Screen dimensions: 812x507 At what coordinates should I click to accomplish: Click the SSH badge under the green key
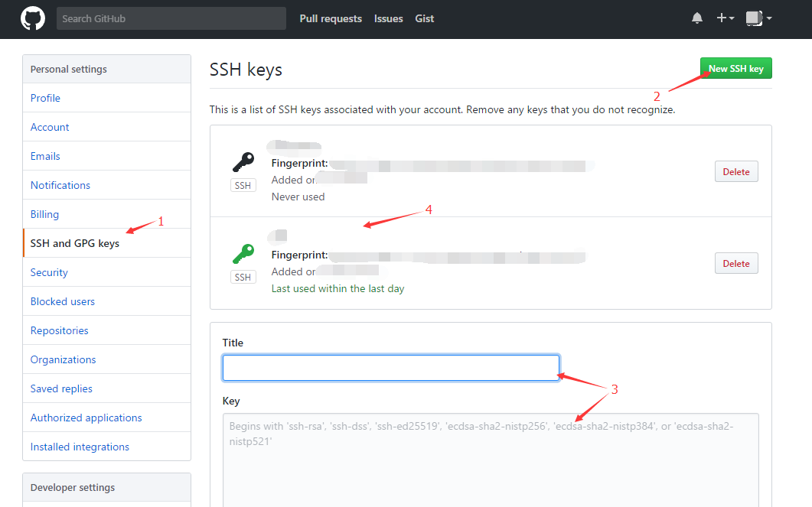243,277
